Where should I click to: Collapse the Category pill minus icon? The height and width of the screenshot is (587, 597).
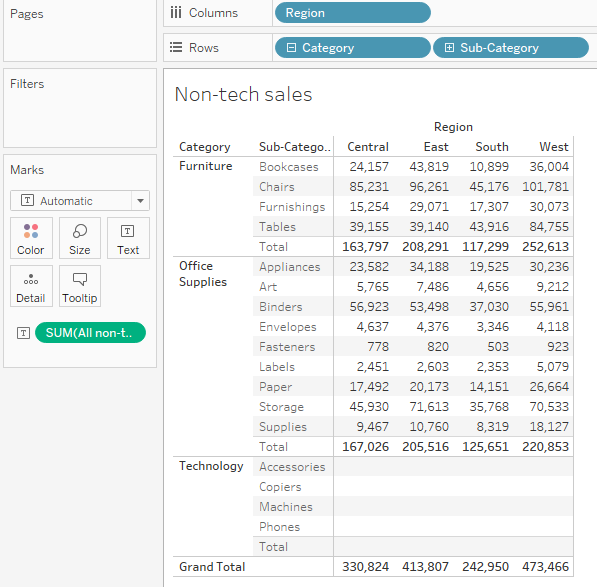click(x=291, y=48)
